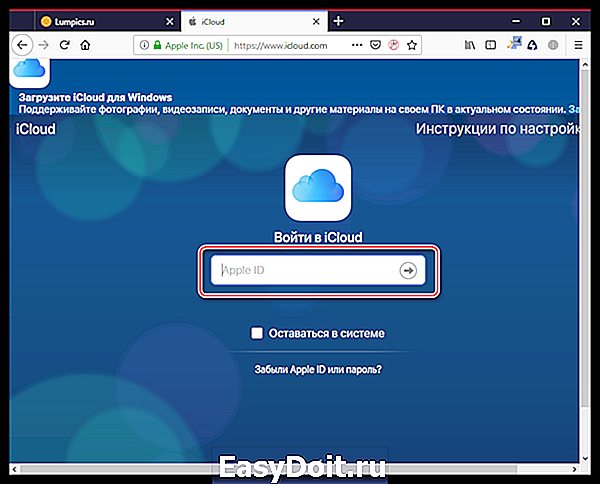Viewport: 600px width, 484px height.
Task: Minimize the browser window
Action: point(516,21)
